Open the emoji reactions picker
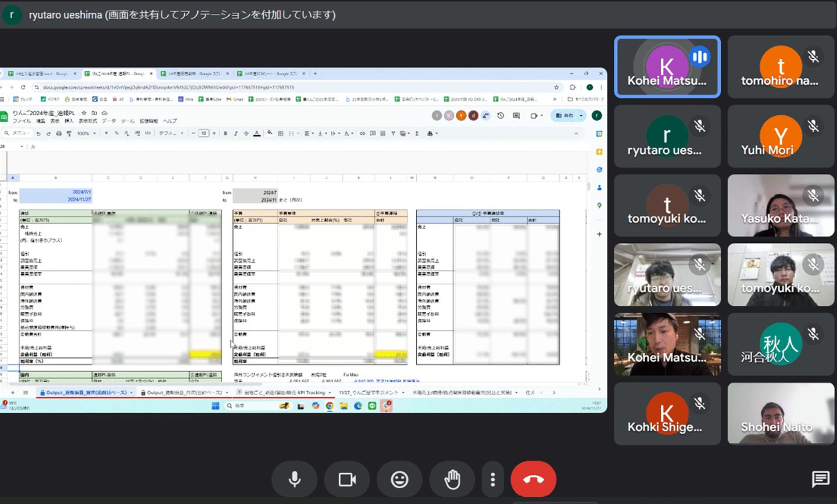Image resolution: width=837 pixels, height=504 pixels. click(399, 479)
